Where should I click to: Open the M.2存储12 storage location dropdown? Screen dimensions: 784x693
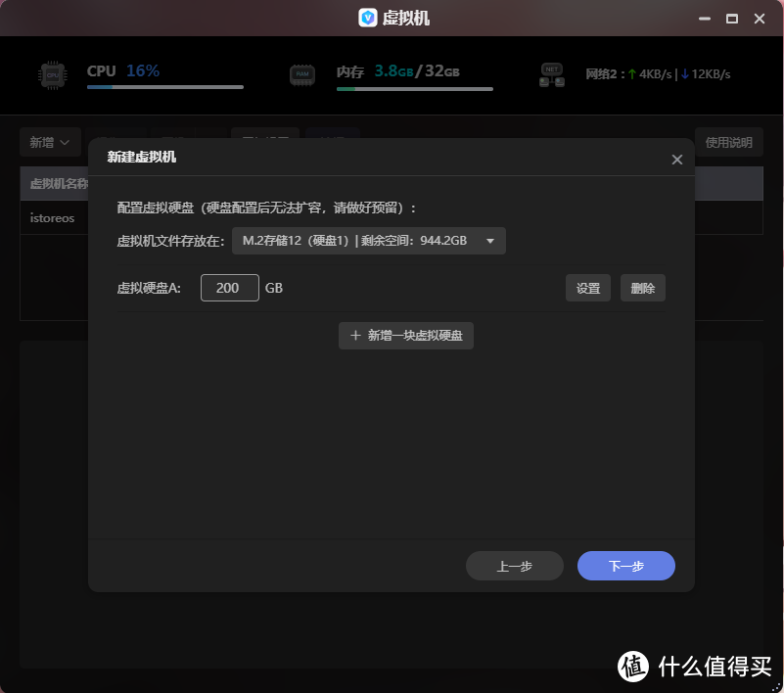pyautogui.click(x=368, y=240)
